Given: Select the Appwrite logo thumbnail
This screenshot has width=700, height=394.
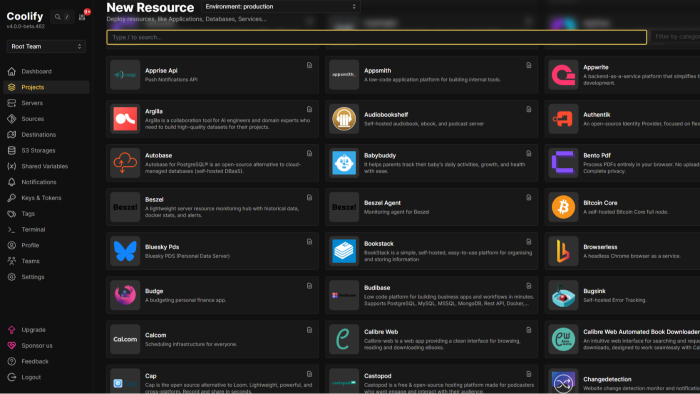Looking at the screenshot, I should 563,75.
